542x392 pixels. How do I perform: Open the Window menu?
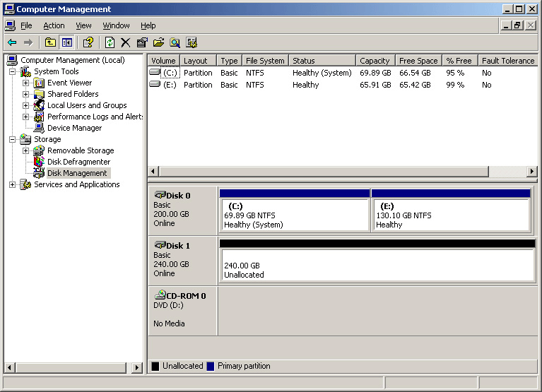point(116,25)
